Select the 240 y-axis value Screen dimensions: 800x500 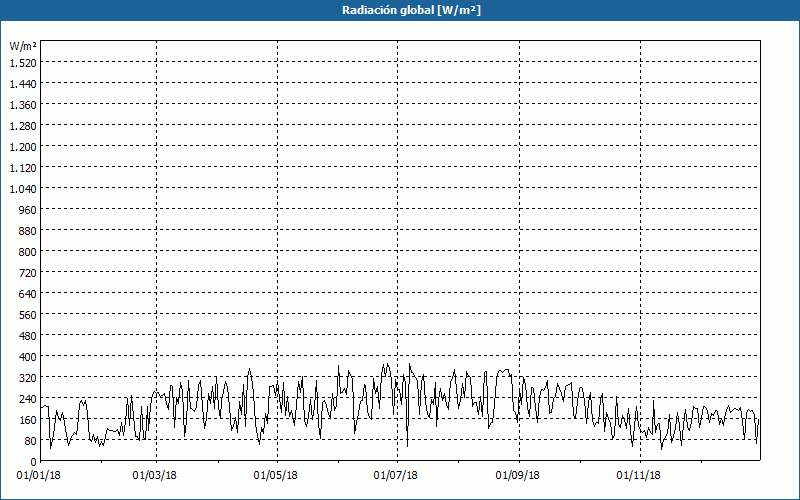29,398
